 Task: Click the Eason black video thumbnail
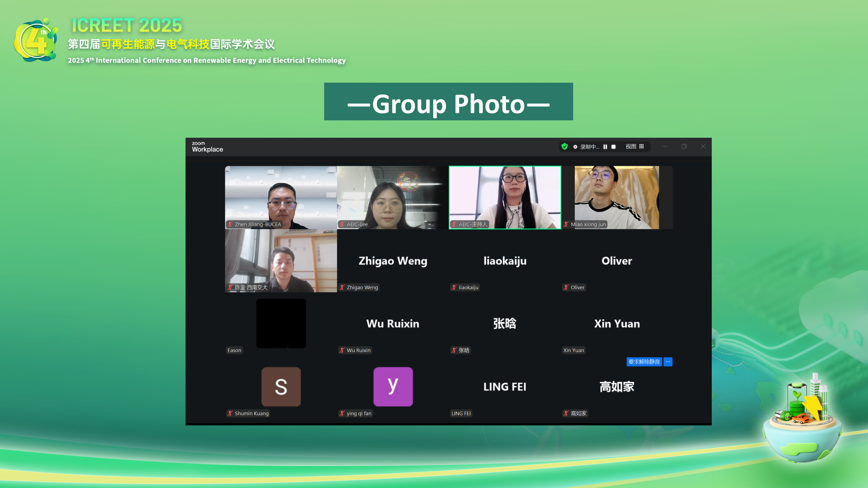click(x=281, y=323)
